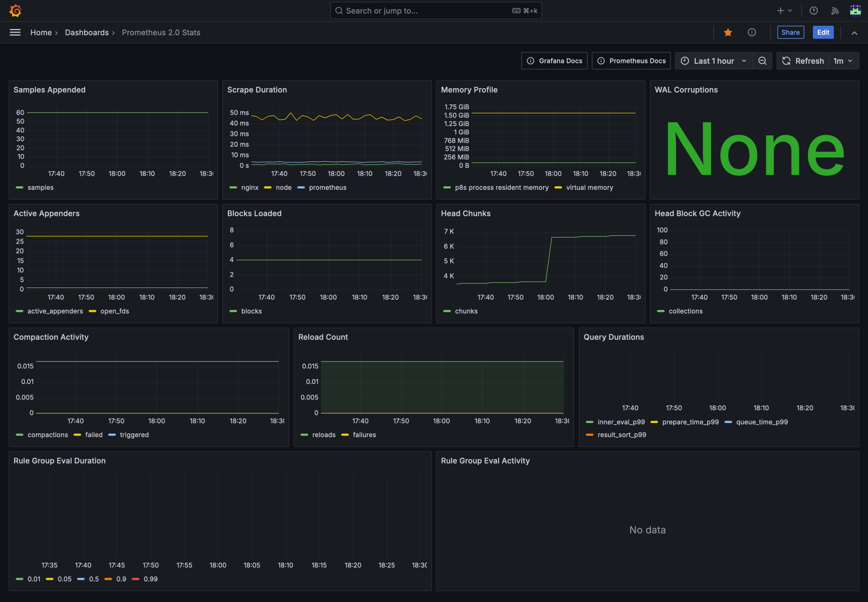Zoom out the time range with magnifier icon
Viewport: 868px width, 602px height.
coord(762,61)
